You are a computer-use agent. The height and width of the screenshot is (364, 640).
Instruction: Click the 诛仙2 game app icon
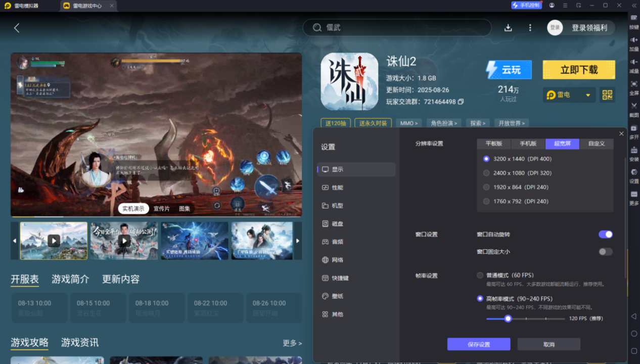coord(349,81)
